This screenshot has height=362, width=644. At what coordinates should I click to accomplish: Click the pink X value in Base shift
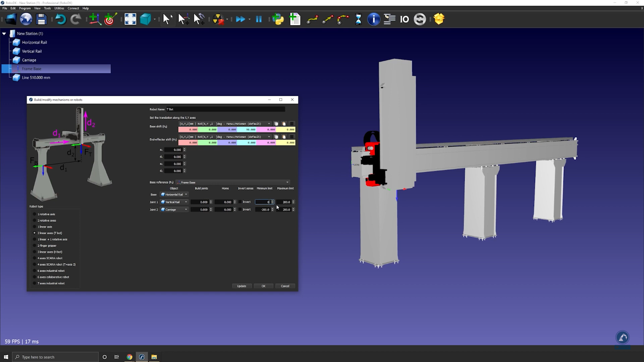click(x=188, y=130)
